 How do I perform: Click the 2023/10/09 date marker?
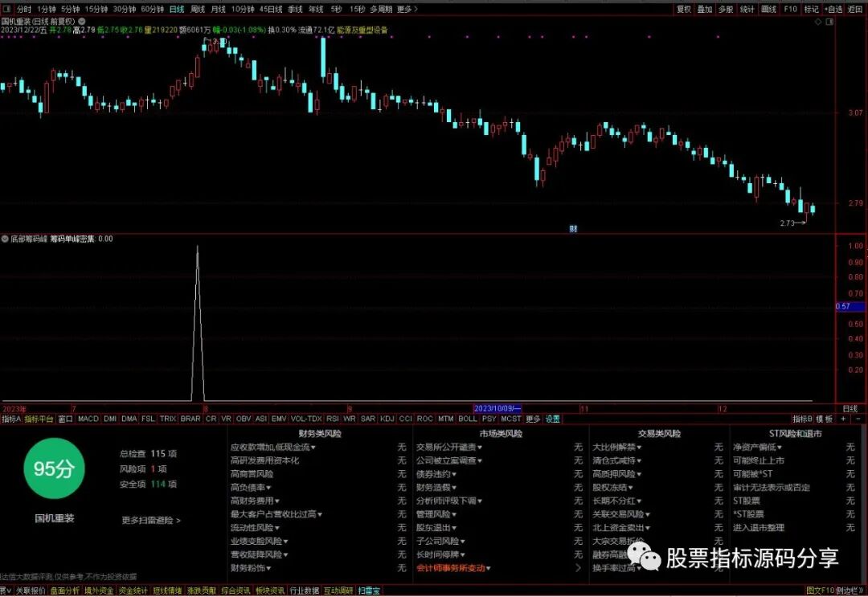[x=497, y=409]
